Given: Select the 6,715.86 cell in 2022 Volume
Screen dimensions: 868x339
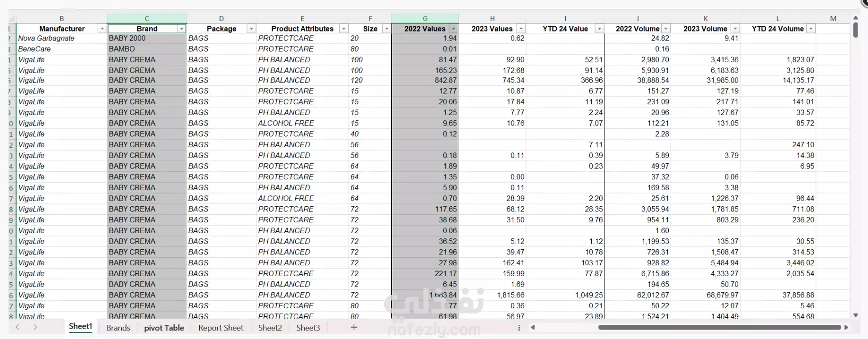Looking at the screenshot, I should tap(638, 274).
